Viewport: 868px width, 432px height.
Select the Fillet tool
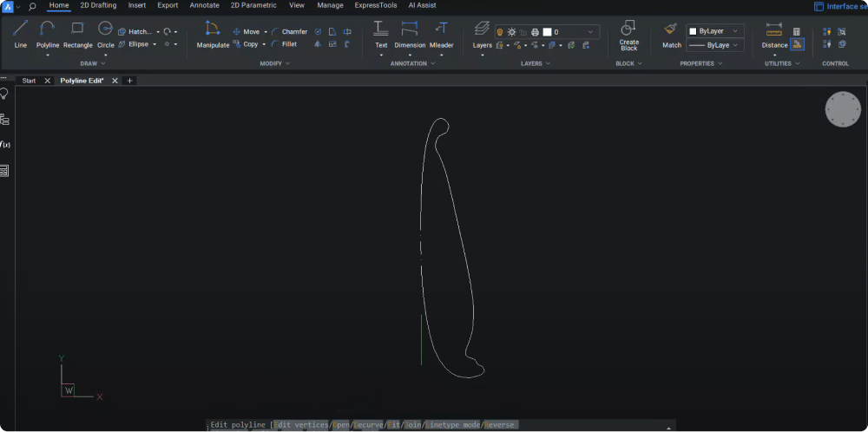[285, 44]
